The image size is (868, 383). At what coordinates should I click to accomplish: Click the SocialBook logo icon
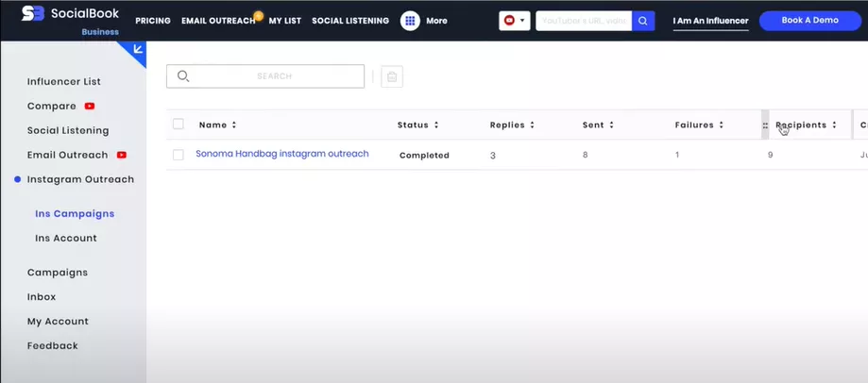pos(33,14)
